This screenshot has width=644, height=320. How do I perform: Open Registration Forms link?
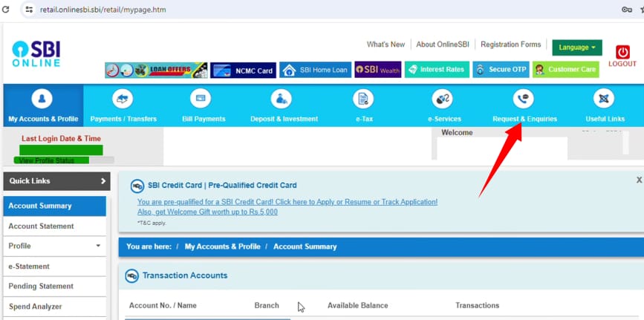511,45
